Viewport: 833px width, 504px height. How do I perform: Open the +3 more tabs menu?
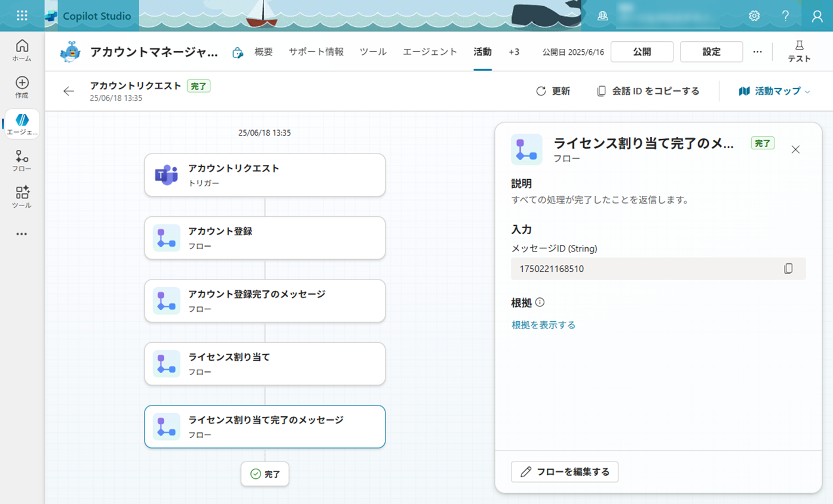[x=514, y=52]
